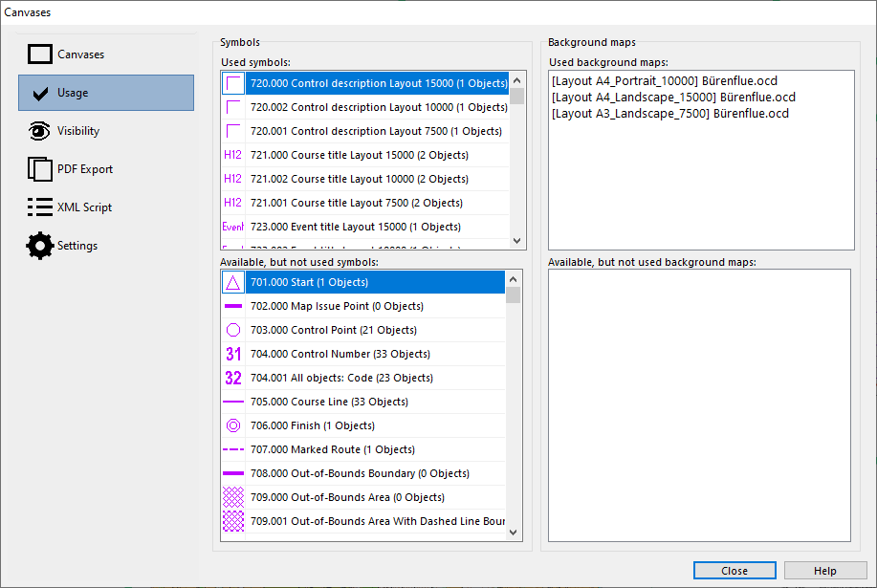Click the Out-of-Bounds Area hatched icon
Image resolution: width=877 pixels, height=588 pixels.
click(233, 497)
